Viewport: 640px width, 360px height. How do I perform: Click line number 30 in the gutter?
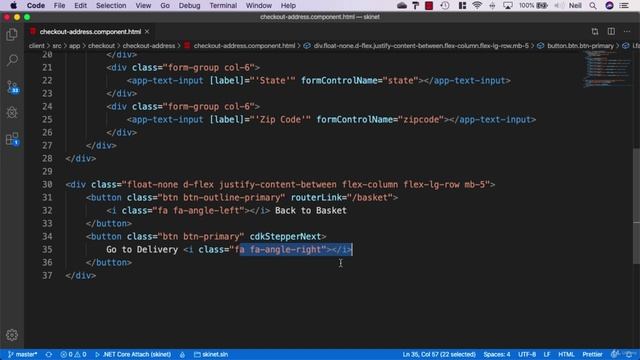(x=47, y=184)
